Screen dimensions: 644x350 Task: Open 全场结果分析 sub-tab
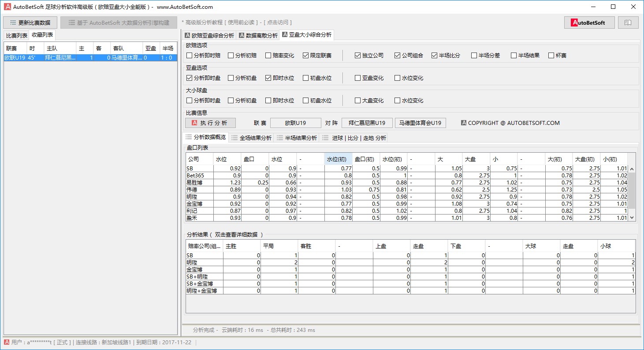(x=251, y=138)
